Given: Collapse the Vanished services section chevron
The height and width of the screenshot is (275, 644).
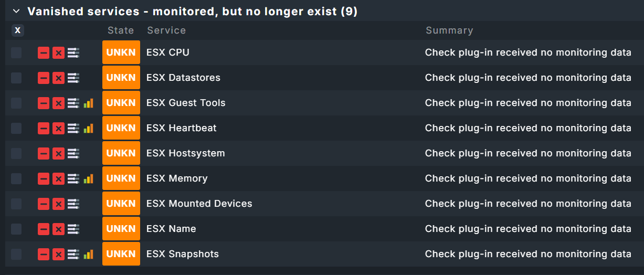Looking at the screenshot, I should [16, 11].
